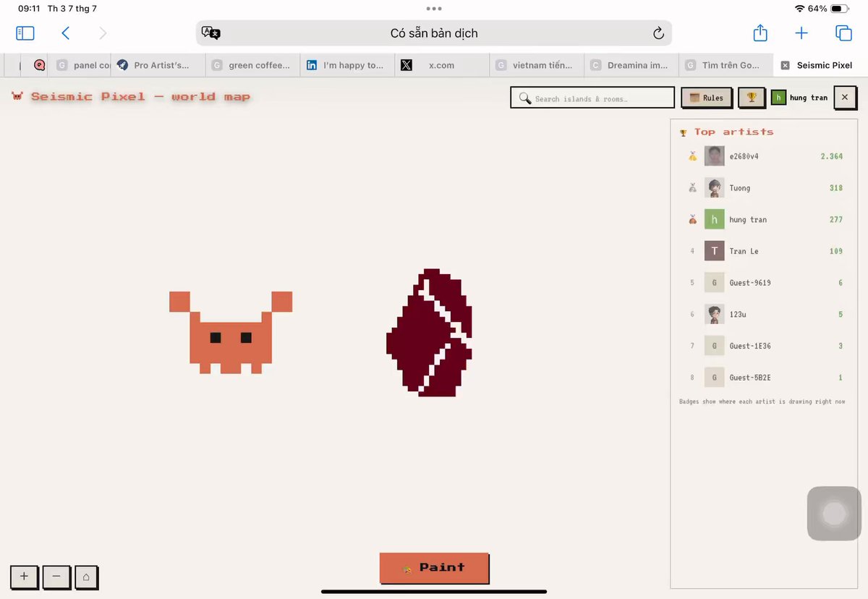Select Guest-1E36 in Top artists
This screenshot has height=599, width=868.
(x=765, y=346)
